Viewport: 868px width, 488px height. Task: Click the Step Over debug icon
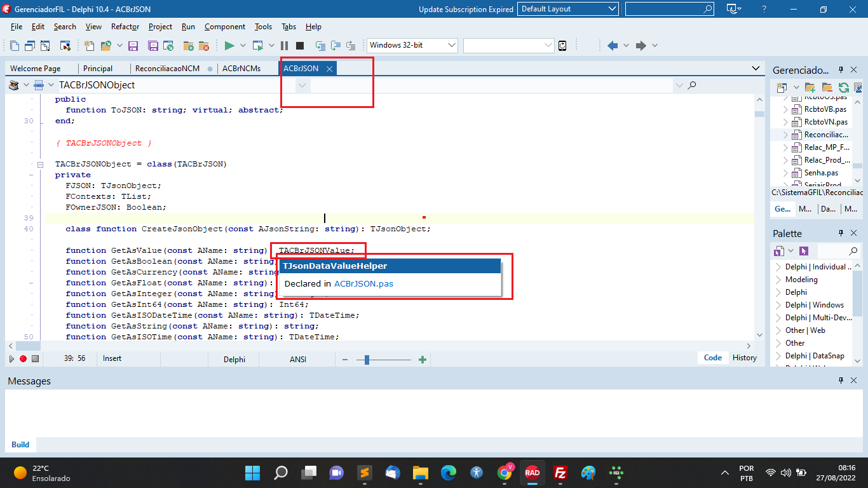click(x=336, y=46)
